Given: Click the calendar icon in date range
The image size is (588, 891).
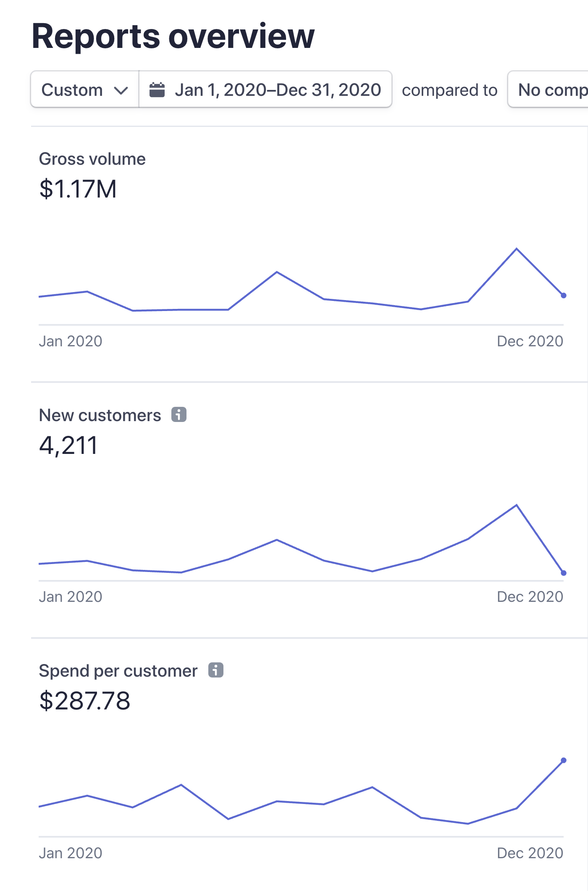Looking at the screenshot, I should (x=157, y=90).
